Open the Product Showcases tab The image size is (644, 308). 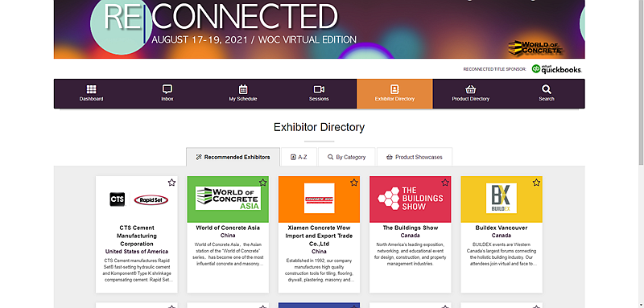(415, 157)
